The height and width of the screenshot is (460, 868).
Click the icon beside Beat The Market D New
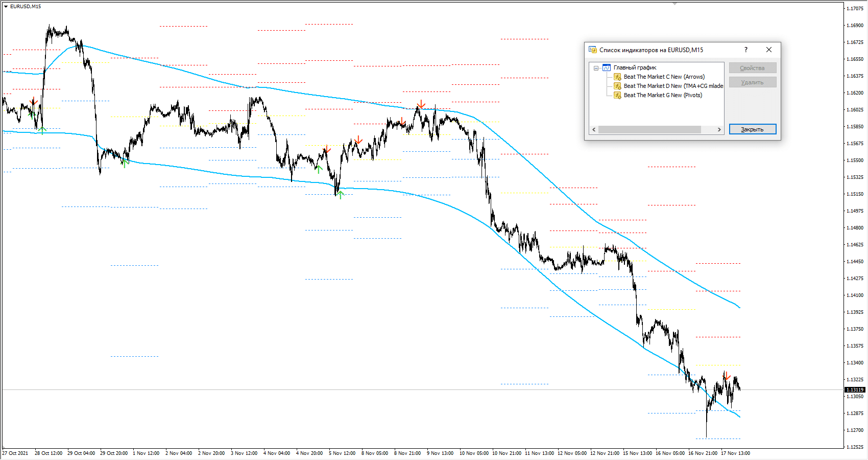tap(617, 86)
